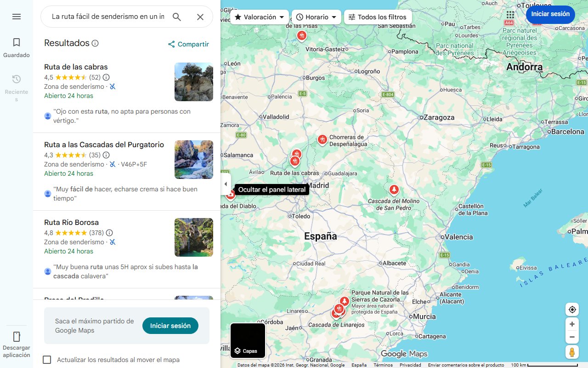Open the Valoración filter dropdown

(x=259, y=17)
